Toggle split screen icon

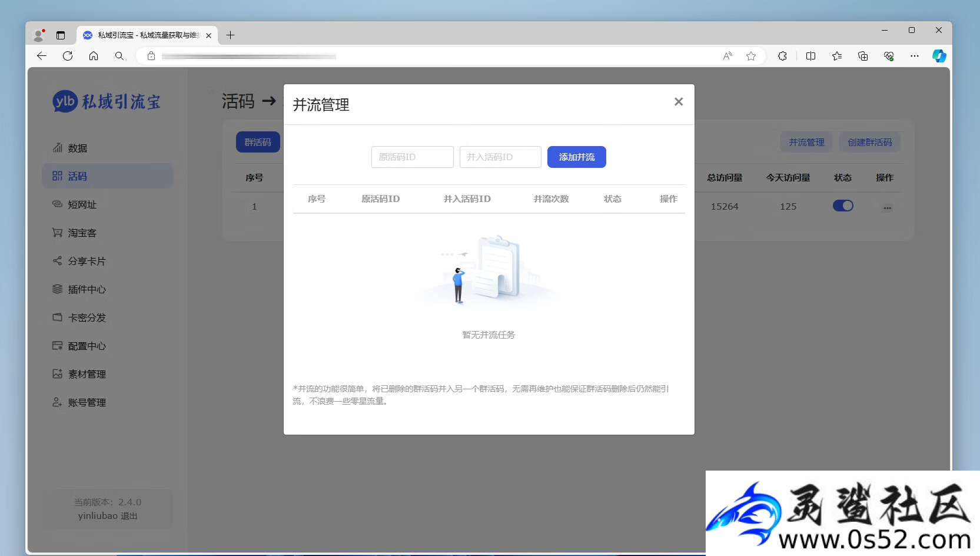coord(810,56)
